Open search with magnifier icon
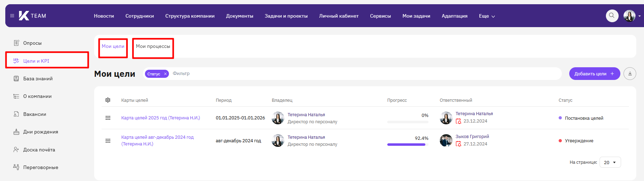The height and width of the screenshot is (181, 644). click(612, 15)
